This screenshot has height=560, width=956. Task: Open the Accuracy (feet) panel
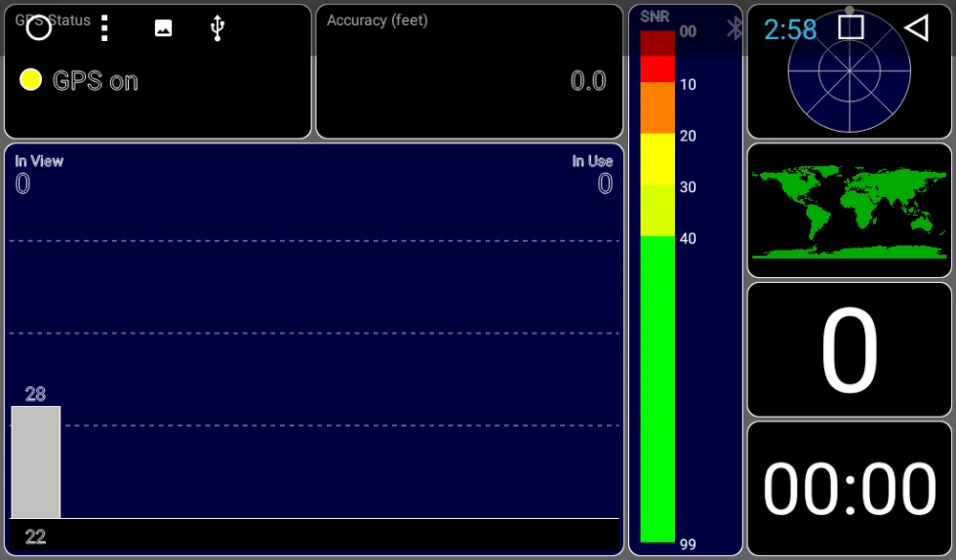(x=469, y=72)
